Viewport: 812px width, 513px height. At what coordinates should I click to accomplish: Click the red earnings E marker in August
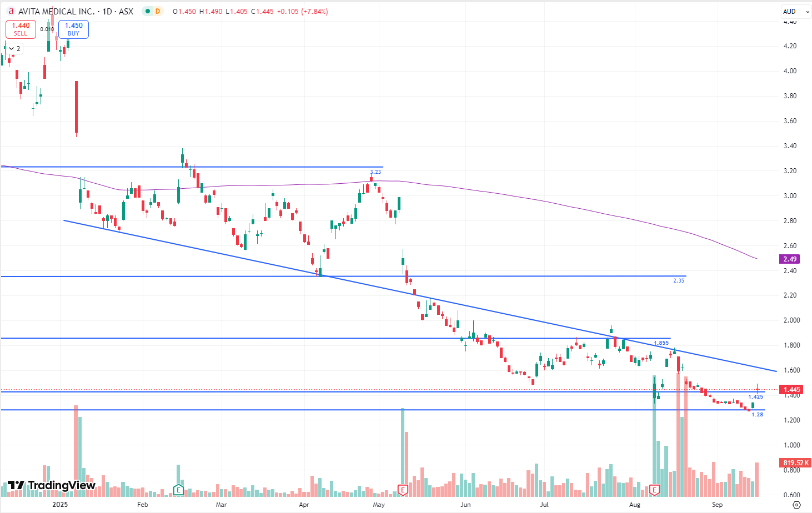tap(654, 490)
